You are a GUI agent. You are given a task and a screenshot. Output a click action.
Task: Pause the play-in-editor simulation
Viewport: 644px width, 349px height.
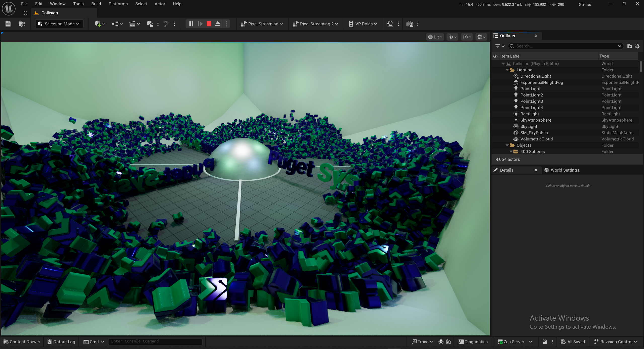coord(191,24)
